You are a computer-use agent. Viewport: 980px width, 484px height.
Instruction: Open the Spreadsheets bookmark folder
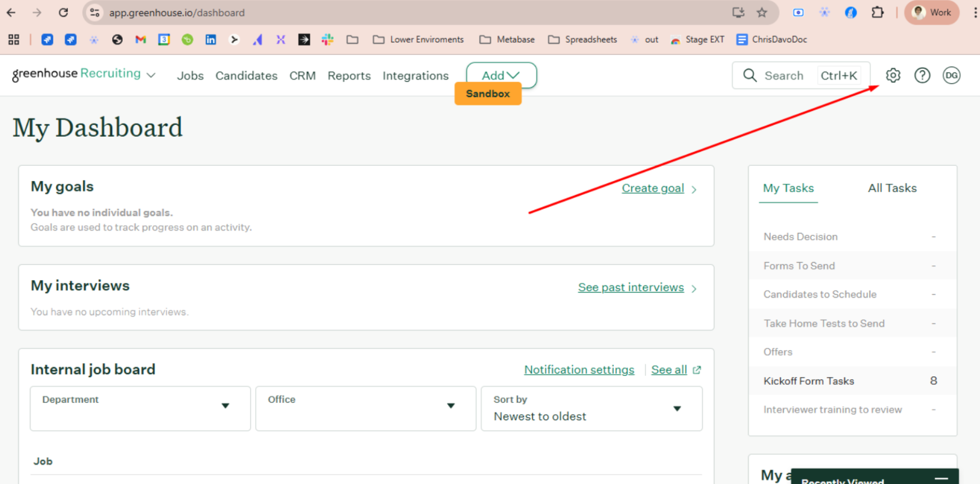tap(583, 39)
